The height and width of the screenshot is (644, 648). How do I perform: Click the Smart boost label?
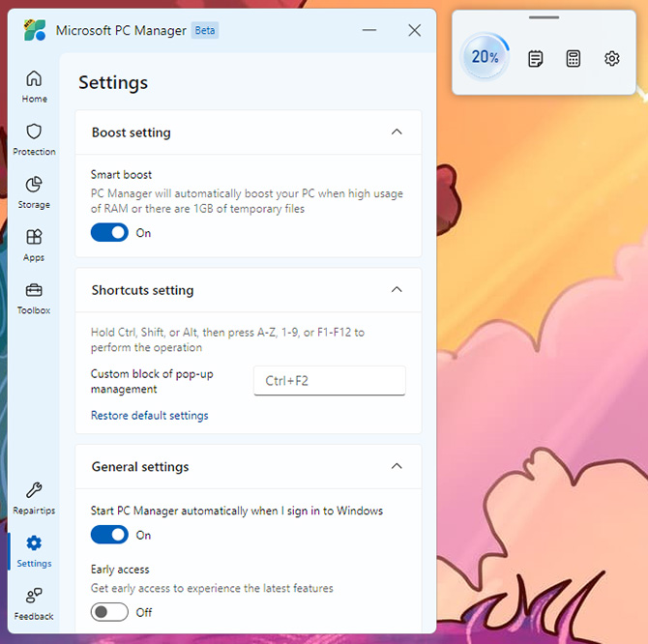click(121, 175)
